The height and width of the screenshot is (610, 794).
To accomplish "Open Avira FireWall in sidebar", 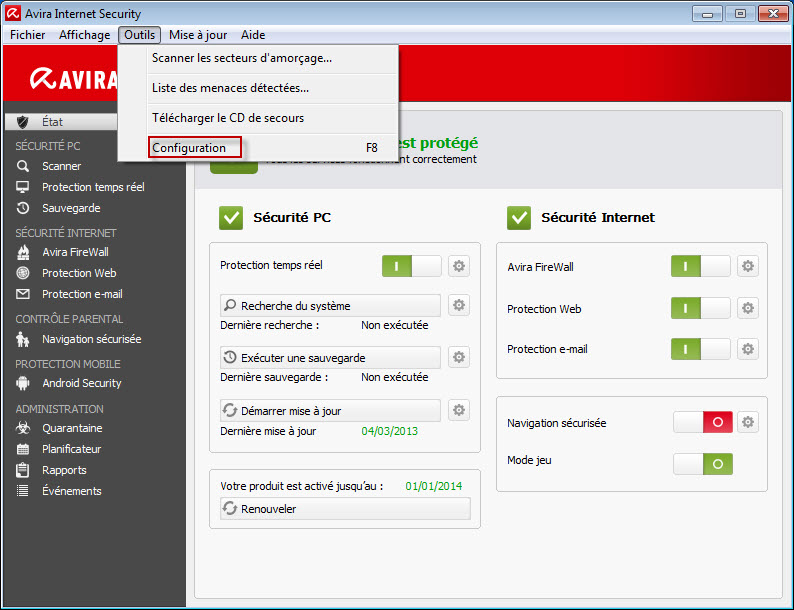I will click(x=75, y=252).
